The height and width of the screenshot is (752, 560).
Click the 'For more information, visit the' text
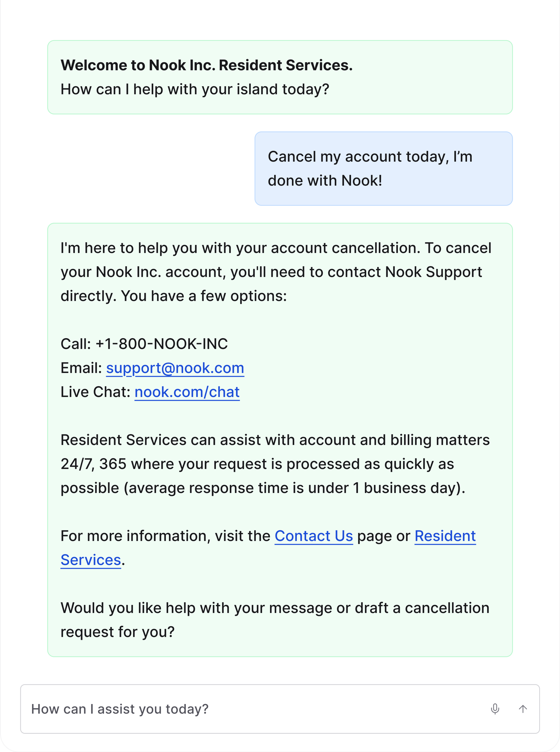tap(165, 536)
